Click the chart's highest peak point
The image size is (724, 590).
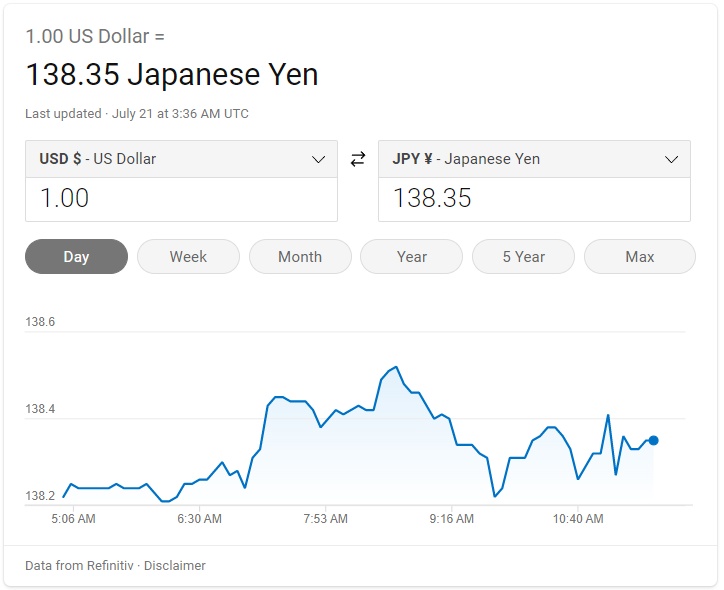point(397,367)
